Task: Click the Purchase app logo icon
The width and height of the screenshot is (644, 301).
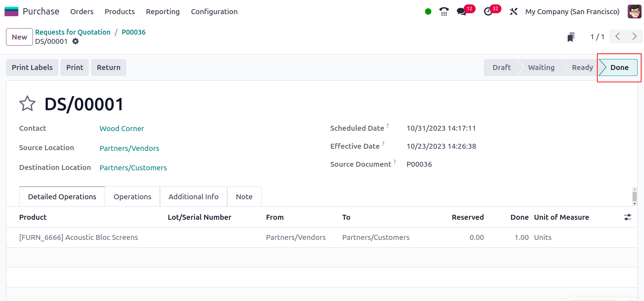Action: tap(11, 12)
